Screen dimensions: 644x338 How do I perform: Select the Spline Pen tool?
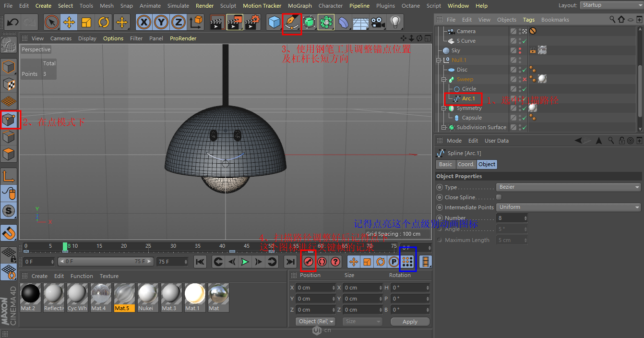[x=292, y=23]
